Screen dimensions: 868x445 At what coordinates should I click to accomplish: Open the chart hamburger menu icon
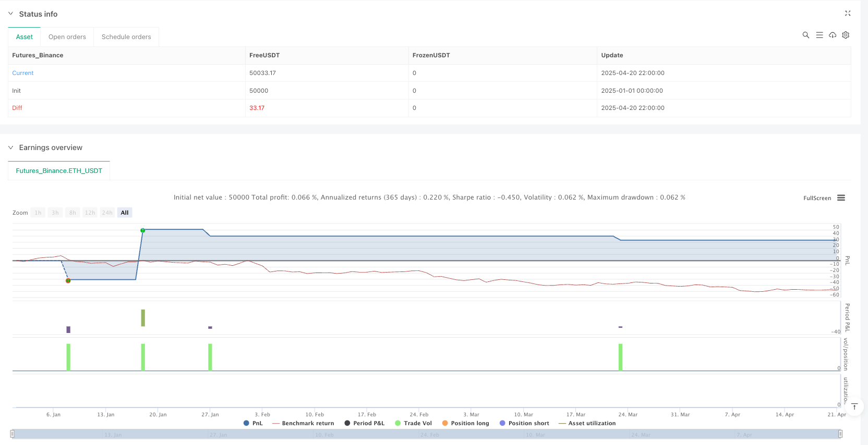[841, 198]
